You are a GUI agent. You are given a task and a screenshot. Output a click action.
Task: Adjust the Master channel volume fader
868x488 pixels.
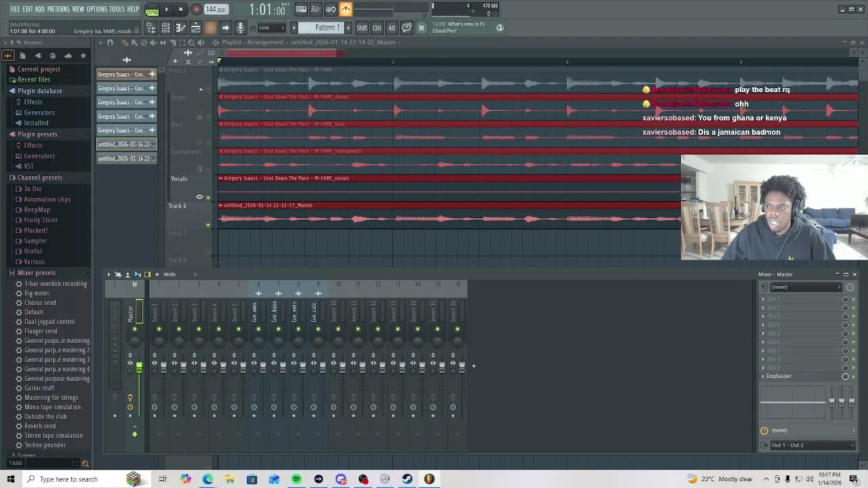click(139, 367)
